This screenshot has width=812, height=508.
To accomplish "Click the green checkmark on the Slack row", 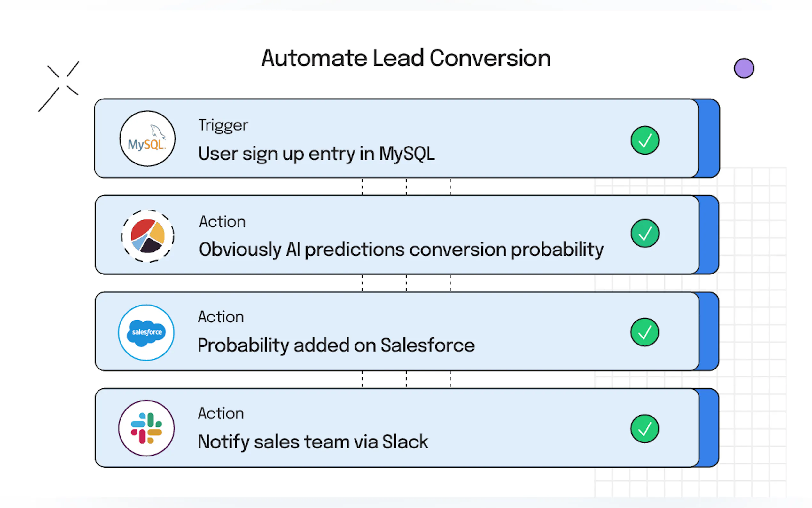I will click(x=644, y=429).
